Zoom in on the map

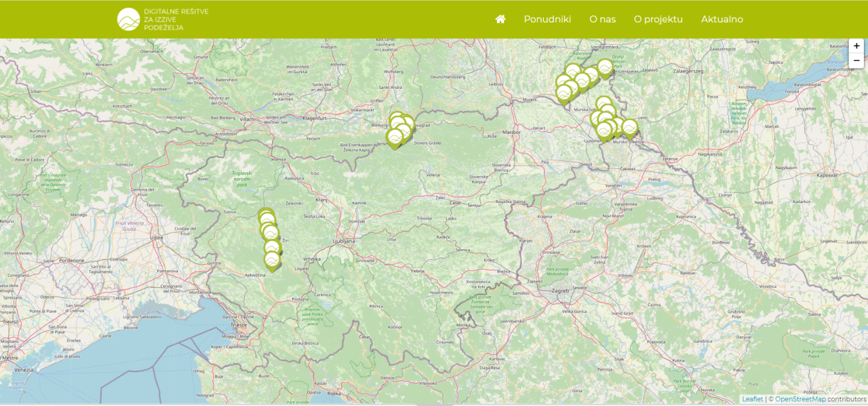point(856,45)
